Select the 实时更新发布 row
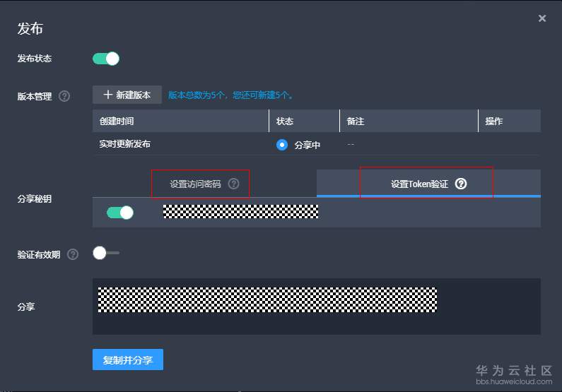This screenshot has width=562, height=392. pos(317,144)
